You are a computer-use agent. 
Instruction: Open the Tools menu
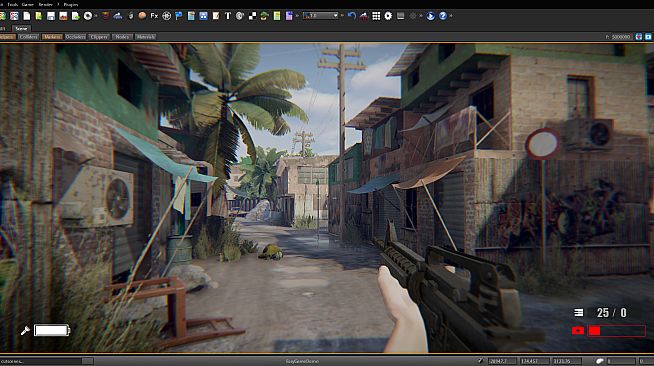pyautogui.click(x=13, y=4)
